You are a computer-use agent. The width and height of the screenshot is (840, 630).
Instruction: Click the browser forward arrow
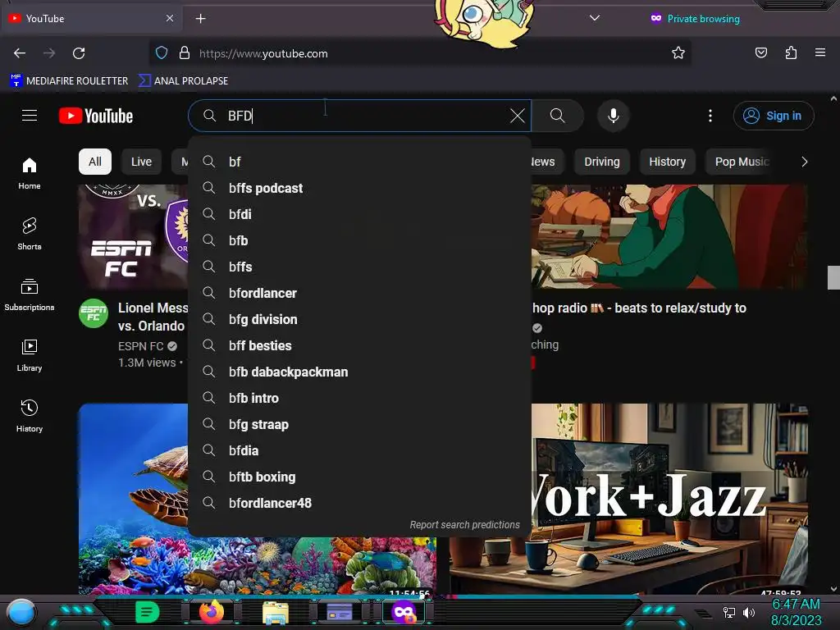(x=49, y=53)
